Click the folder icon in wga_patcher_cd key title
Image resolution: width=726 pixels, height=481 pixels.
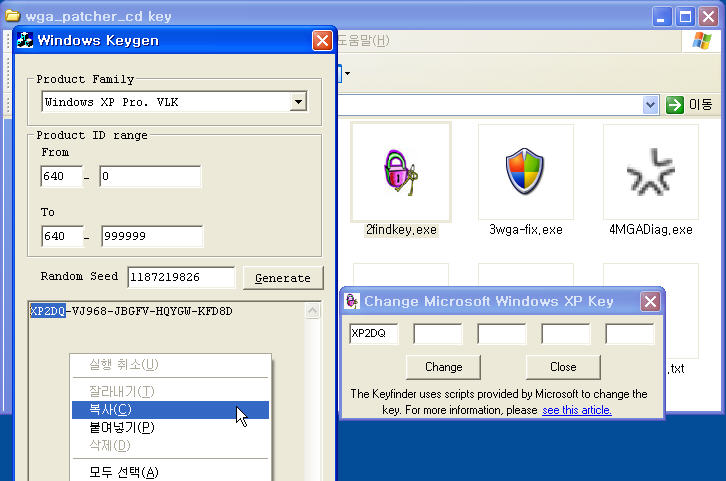point(13,16)
